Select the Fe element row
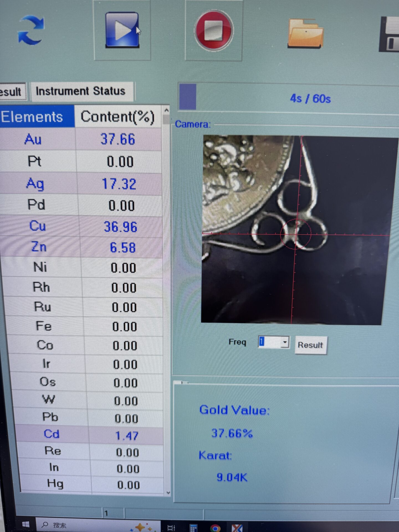The image size is (399, 532). 84,327
